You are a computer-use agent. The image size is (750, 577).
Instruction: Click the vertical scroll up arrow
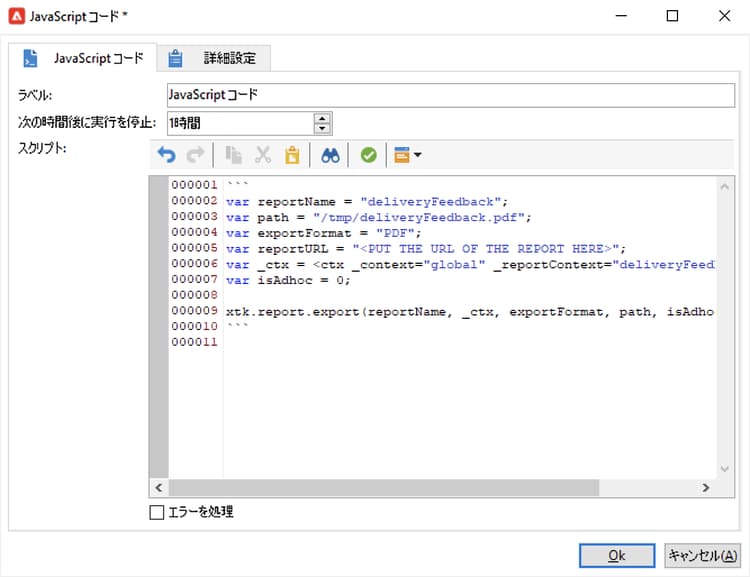tap(725, 187)
